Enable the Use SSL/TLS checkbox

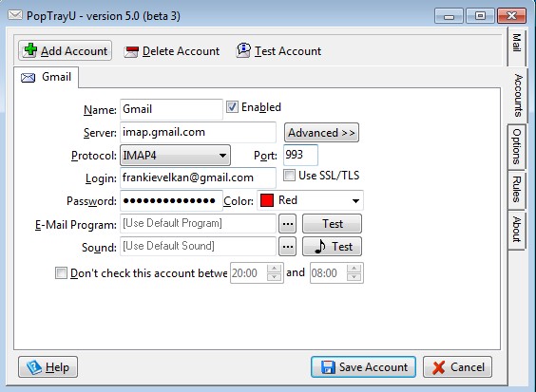point(289,176)
